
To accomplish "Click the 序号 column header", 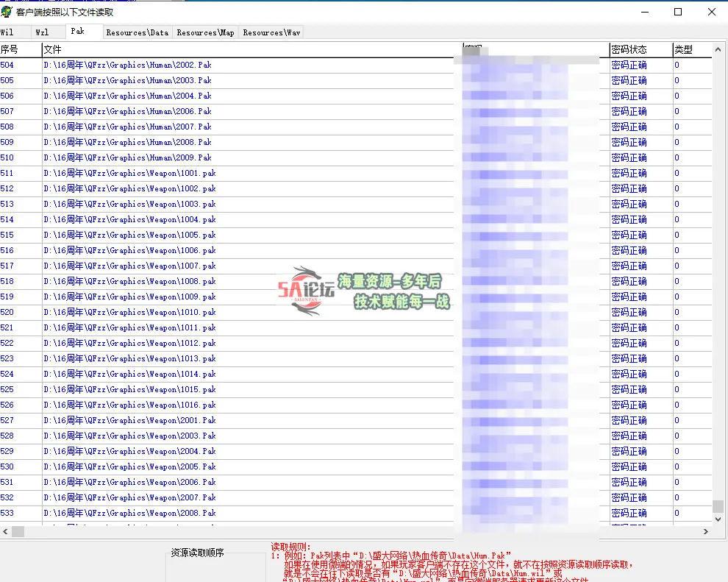I will [21, 50].
